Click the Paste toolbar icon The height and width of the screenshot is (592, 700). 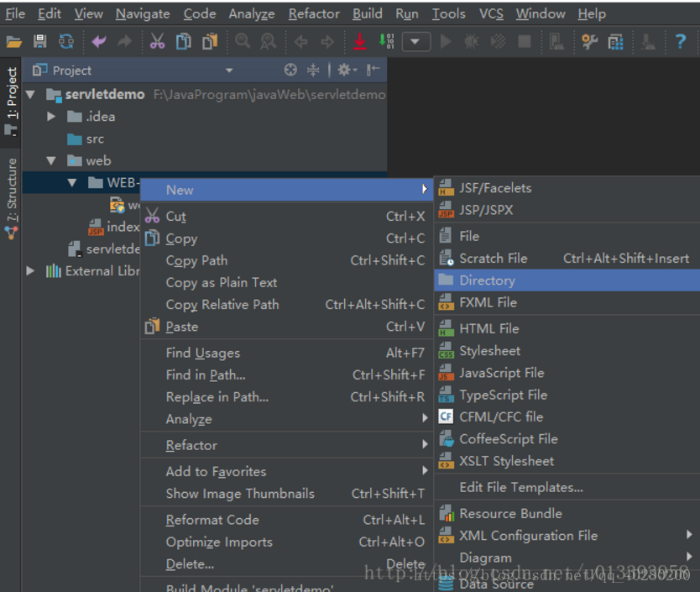pyautogui.click(x=210, y=41)
